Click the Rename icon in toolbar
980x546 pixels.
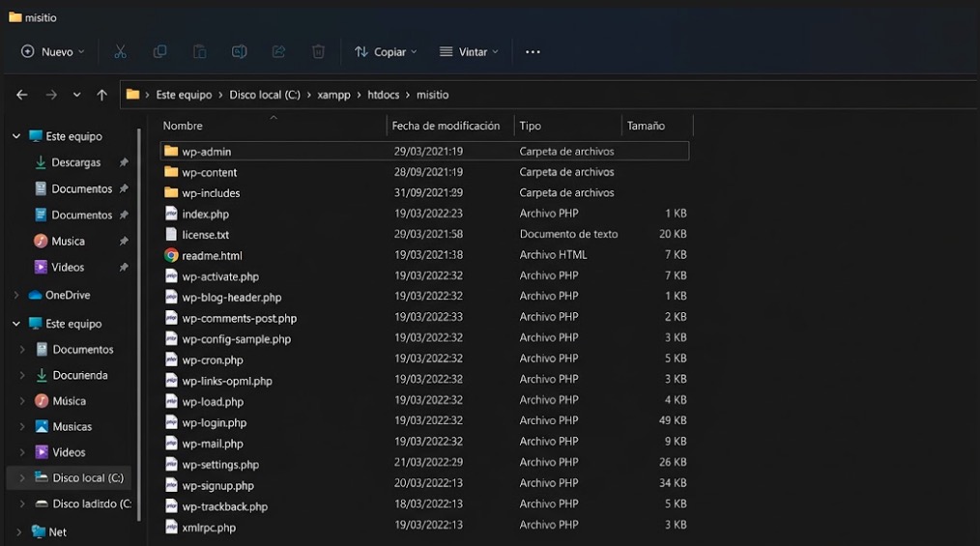(240, 52)
